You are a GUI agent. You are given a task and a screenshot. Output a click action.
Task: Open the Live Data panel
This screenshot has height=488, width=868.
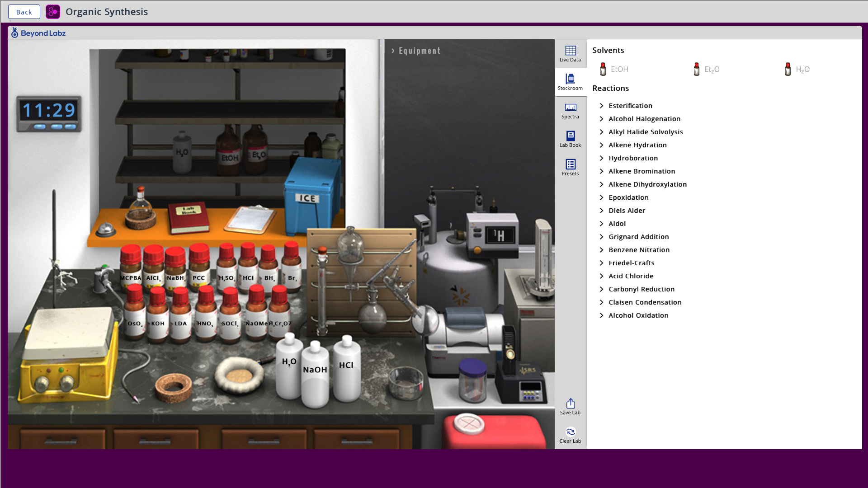point(570,54)
